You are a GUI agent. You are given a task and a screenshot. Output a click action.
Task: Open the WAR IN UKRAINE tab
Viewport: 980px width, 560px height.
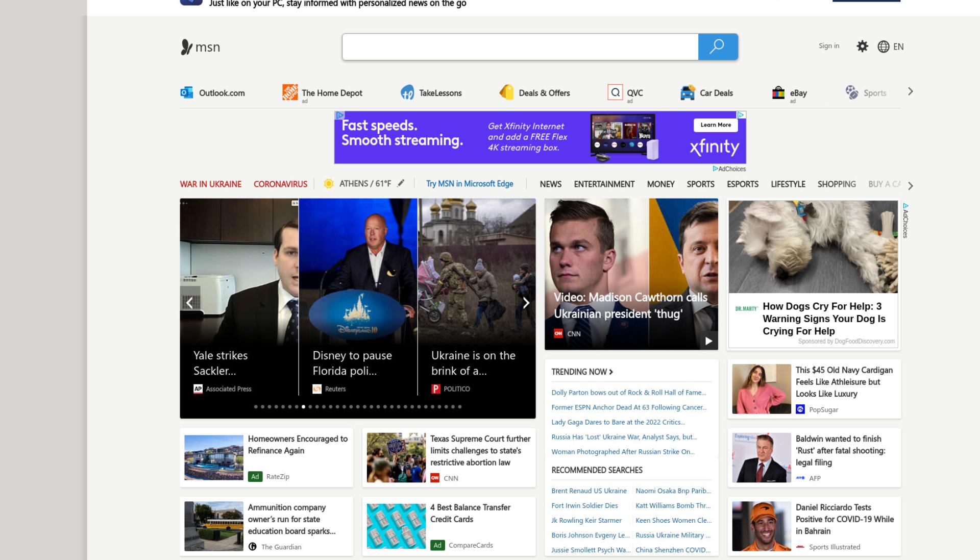click(211, 184)
